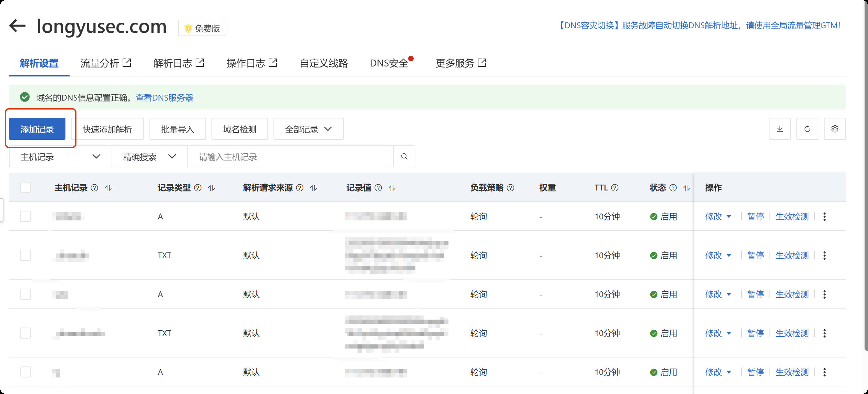Focus the 请输入主机记录 search input
The height and width of the screenshot is (394, 868).
coord(290,157)
